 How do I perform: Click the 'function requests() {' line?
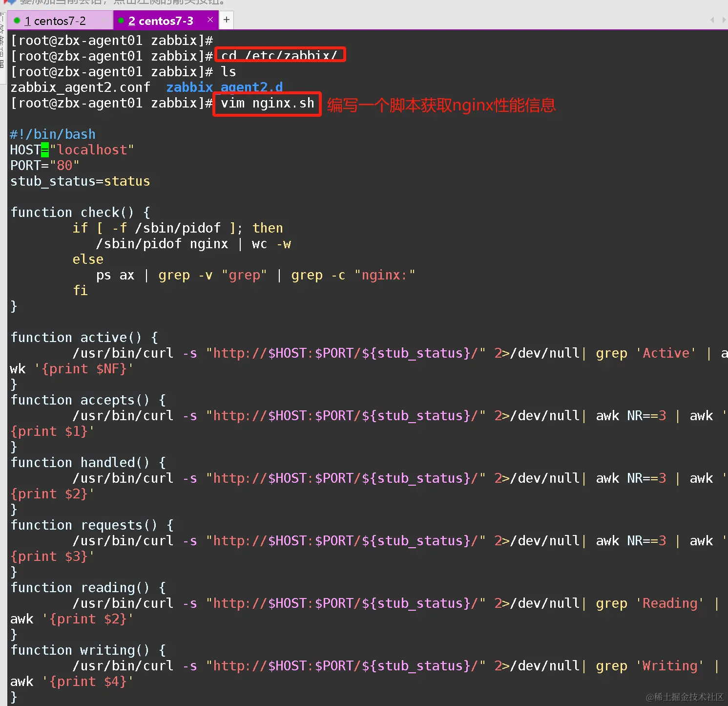click(92, 525)
